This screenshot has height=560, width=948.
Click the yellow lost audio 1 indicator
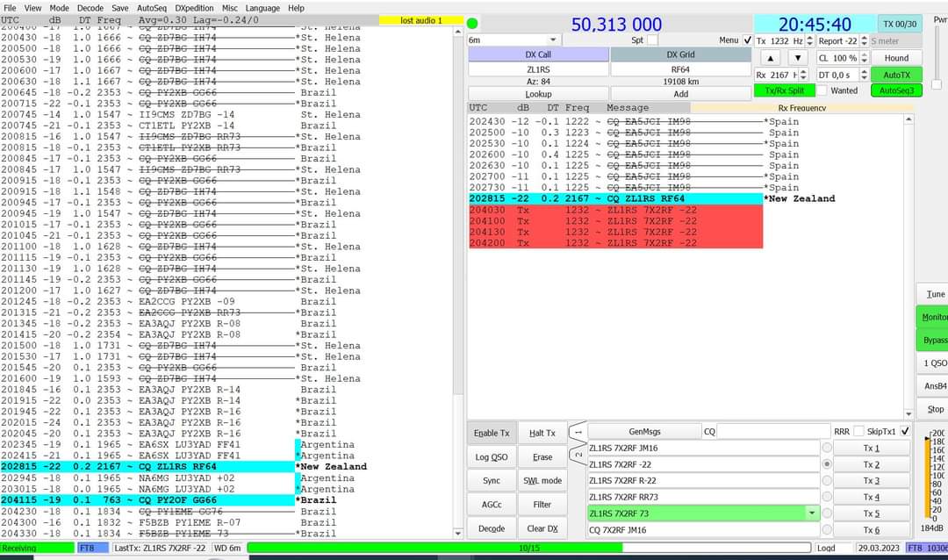coord(423,19)
